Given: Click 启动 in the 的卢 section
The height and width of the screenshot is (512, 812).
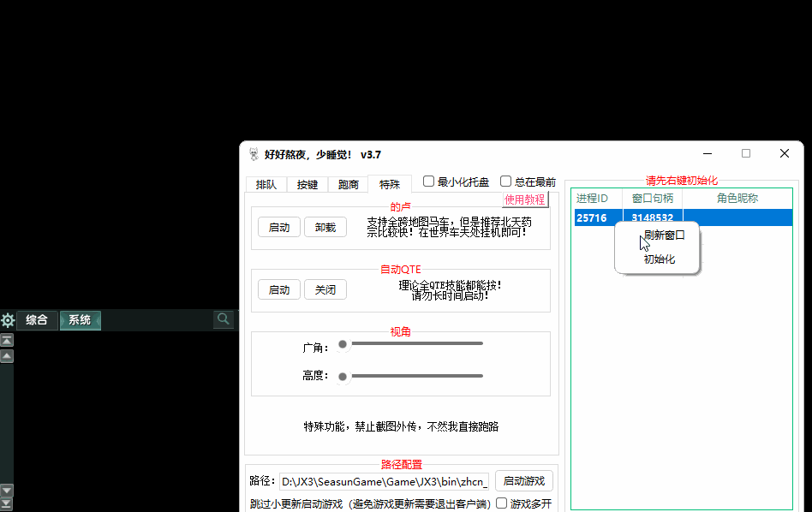Looking at the screenshot, I should (278, 227).
